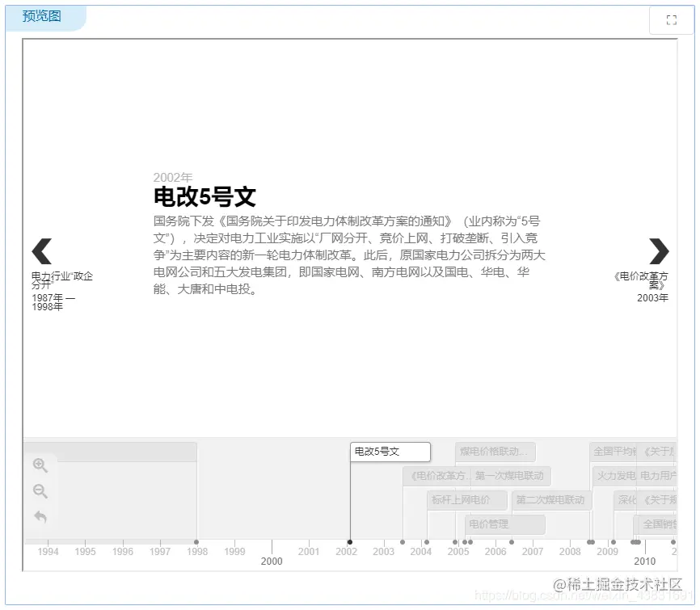This screenshot has width=700, height=610.
Task: Expand the preview to fullscreen
Action: (x=672, y=20)
